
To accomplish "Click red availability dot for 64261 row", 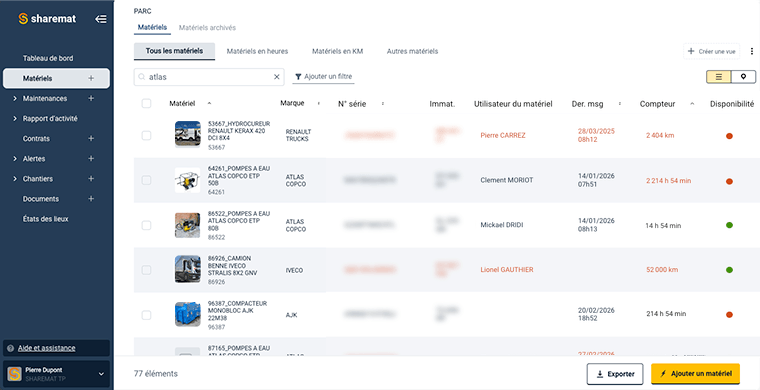I will (x=729, y=181).
